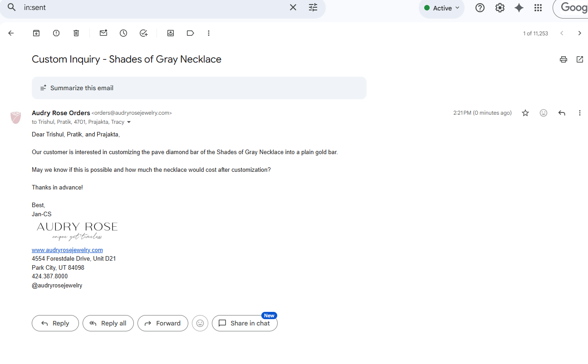Click sender name Audry Rose Orders
Image resolution: width=588 pixels, height=364 pixels.
click(61, 113)
